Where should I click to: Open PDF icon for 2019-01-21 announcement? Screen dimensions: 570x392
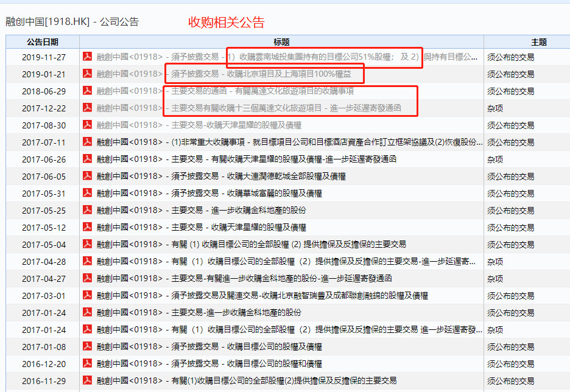point(87,74)
